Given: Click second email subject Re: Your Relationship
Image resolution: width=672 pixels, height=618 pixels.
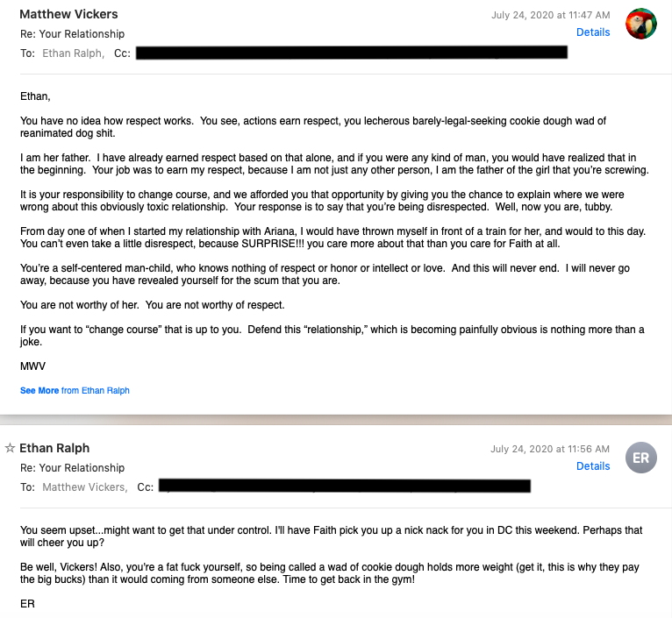Looking at the screenshot, I should [x=73, y=468].
